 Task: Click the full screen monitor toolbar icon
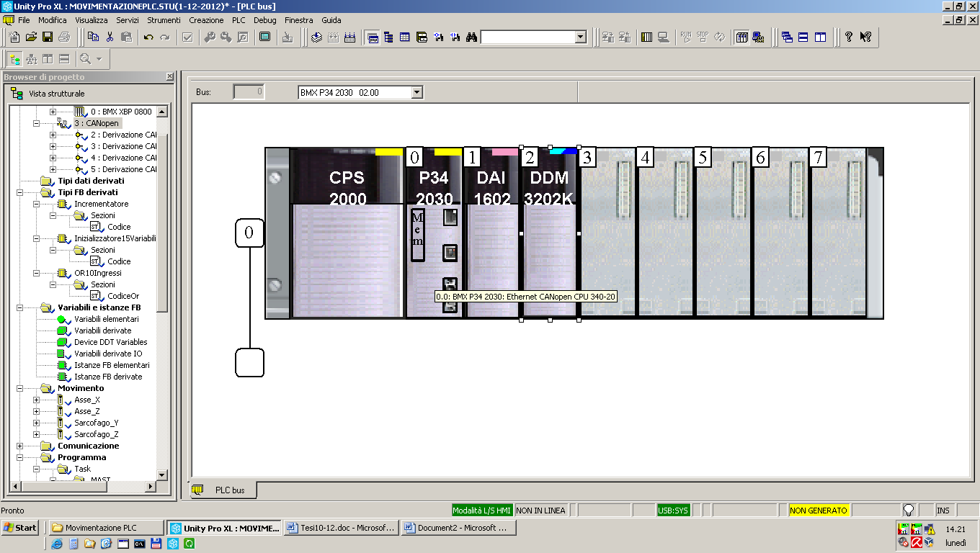click(x=264, y=37)
